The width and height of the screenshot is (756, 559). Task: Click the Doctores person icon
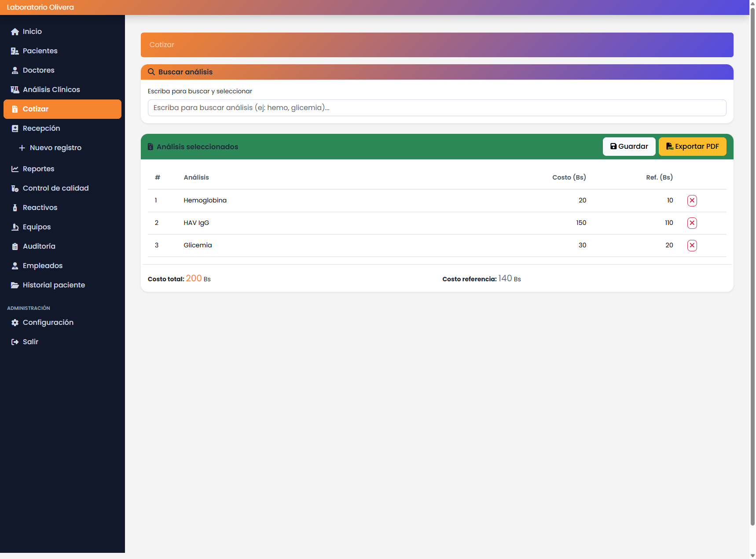(x=15, y=70)
